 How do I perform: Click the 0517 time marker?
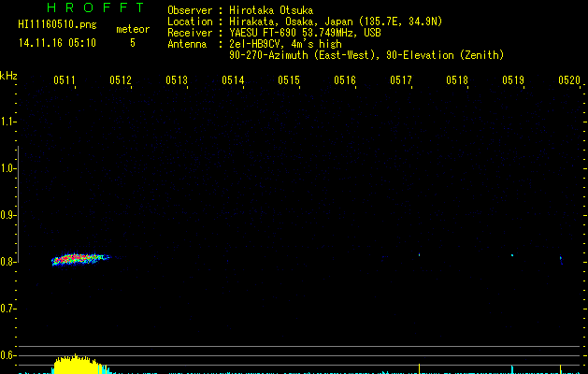tap(401, 80)
